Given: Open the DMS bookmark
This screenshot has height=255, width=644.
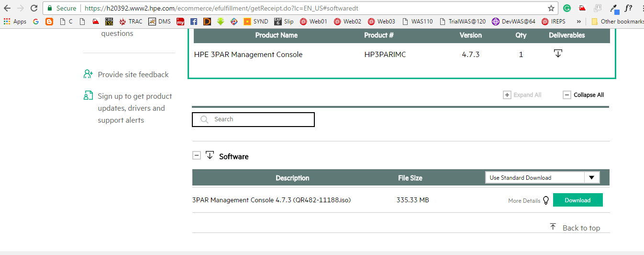Looking at the screenshot, I should (159, 22).
